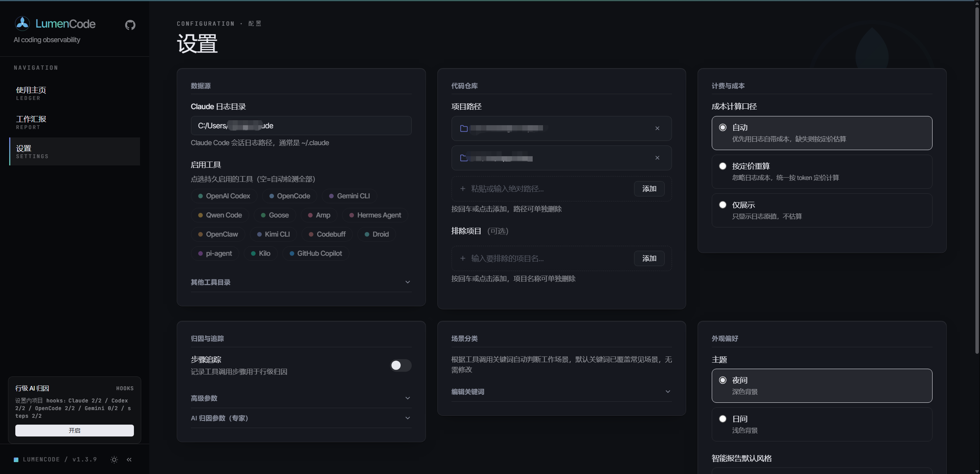
Task: Expand the 编辑关键词 section
Action: 561,392
